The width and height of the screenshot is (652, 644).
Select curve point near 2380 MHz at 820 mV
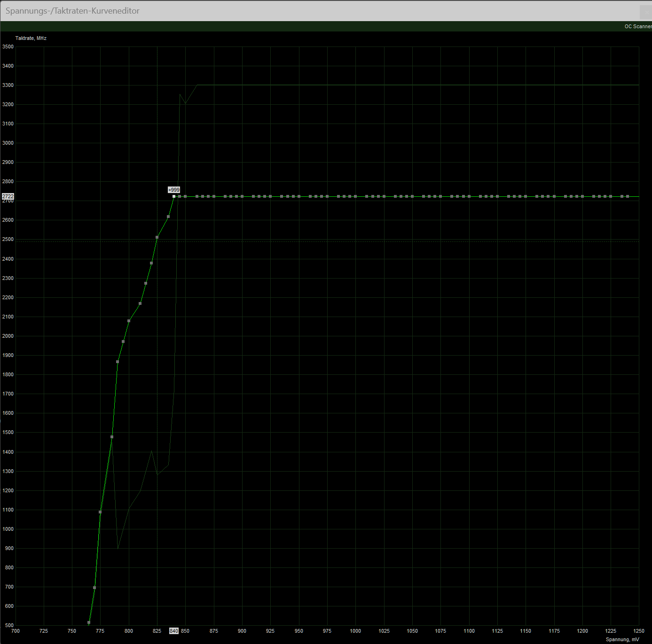(151, 263)
